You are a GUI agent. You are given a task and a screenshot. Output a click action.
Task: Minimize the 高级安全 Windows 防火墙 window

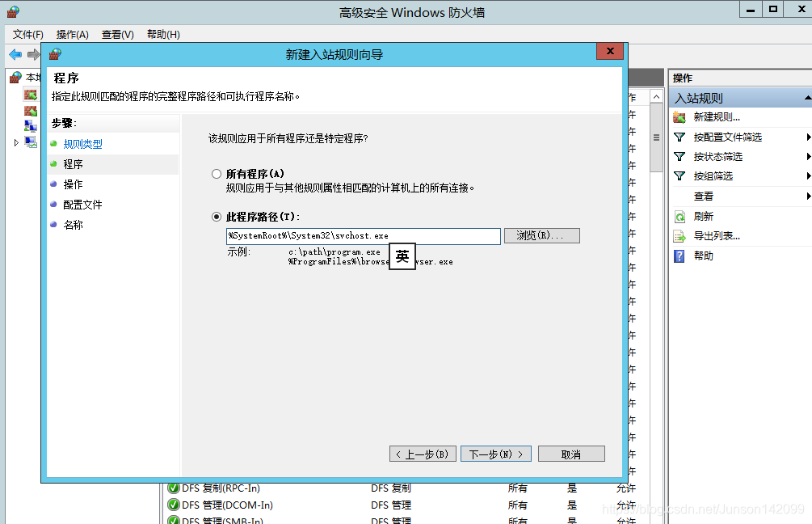pos(751,10)
